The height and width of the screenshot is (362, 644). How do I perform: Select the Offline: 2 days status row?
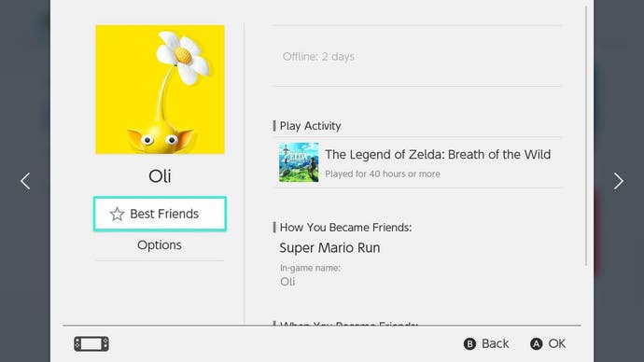(x=417, y=56)
